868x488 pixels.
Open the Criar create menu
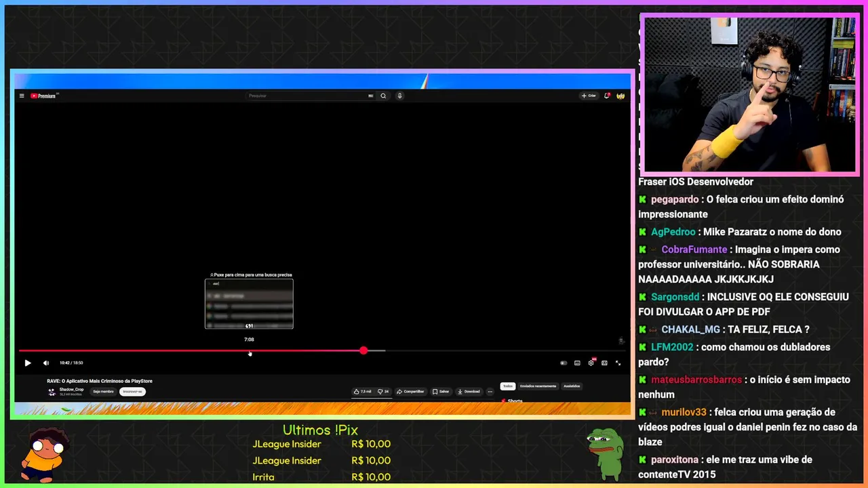[589, 96]
